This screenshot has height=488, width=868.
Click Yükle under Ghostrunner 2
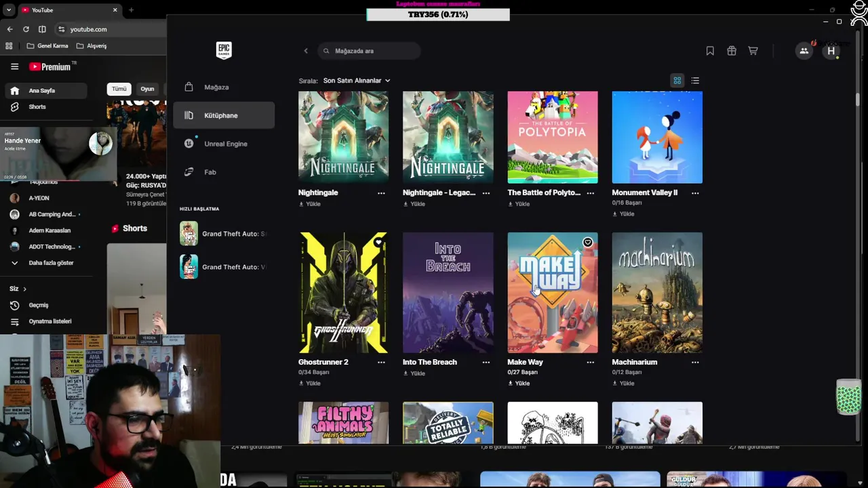tap(310, 384)
